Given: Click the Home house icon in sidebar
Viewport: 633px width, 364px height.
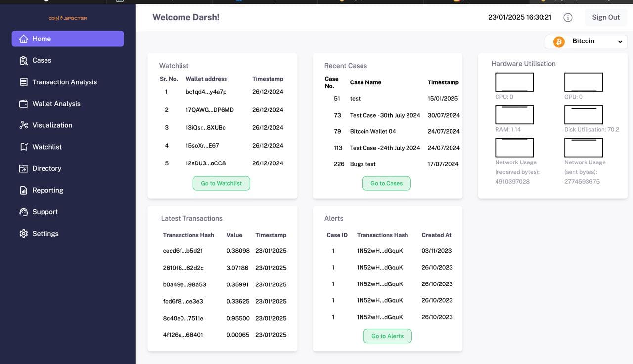Looking at the screenshot, I should [23, 39].
